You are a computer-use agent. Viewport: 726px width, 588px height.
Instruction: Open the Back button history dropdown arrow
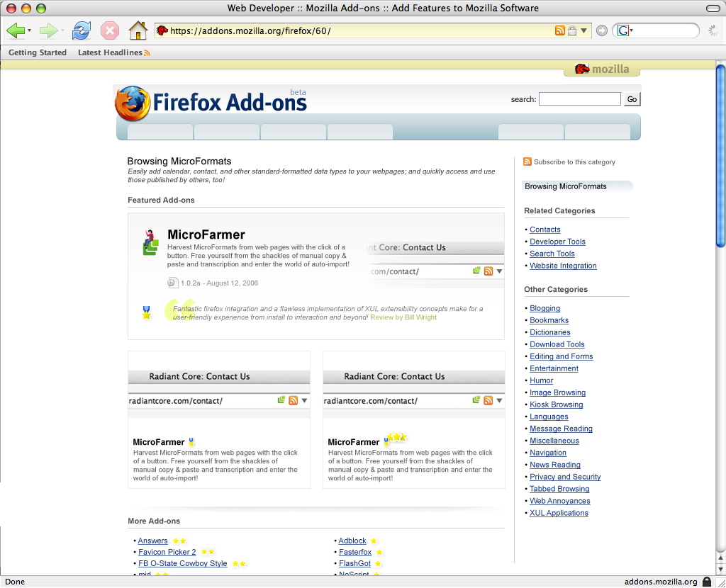click(29, 30)
